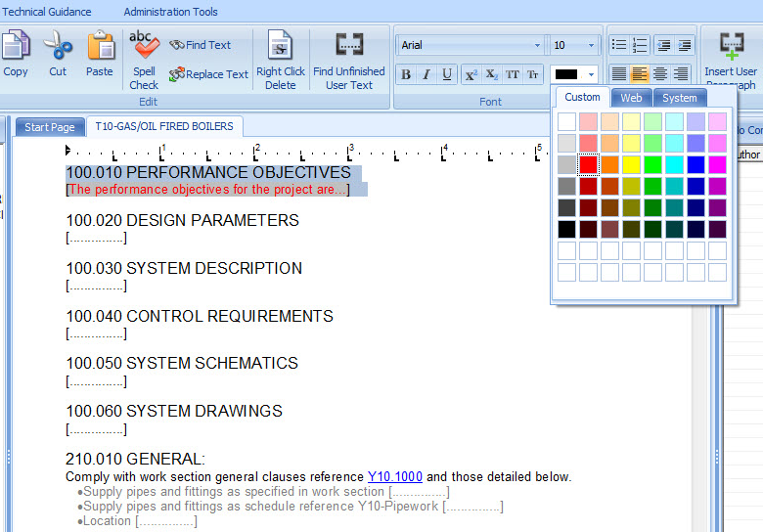Follow the Y10.1000 hyperlink
This screenshot has width=763, height=532.
(394, 476)
